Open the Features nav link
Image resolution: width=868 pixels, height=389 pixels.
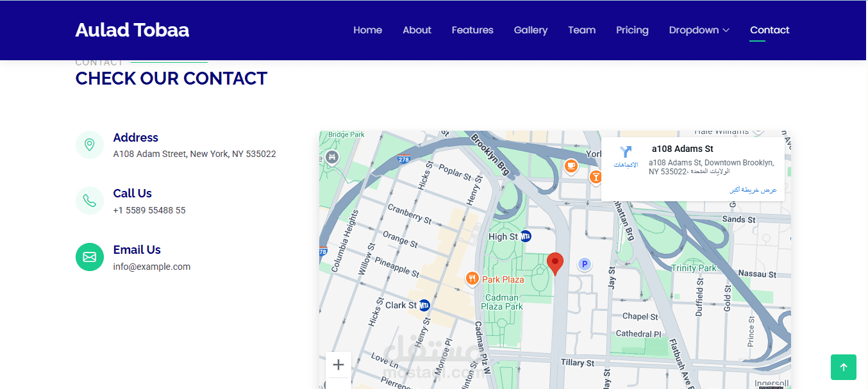tap(472, 30)
